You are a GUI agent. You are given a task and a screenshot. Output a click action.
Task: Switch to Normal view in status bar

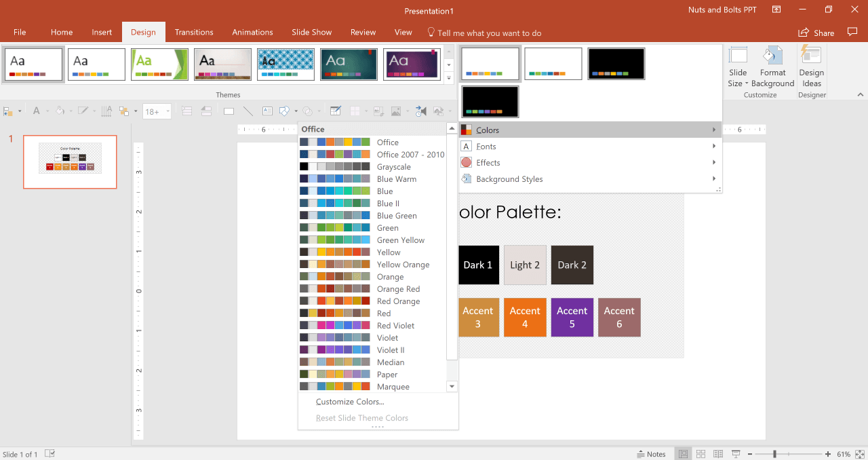coord(684,454)
